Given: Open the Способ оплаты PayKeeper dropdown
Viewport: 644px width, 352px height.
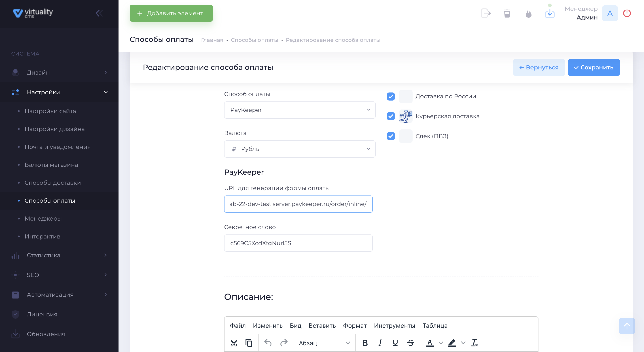Looking at the screenshot, I should point(299,110).
